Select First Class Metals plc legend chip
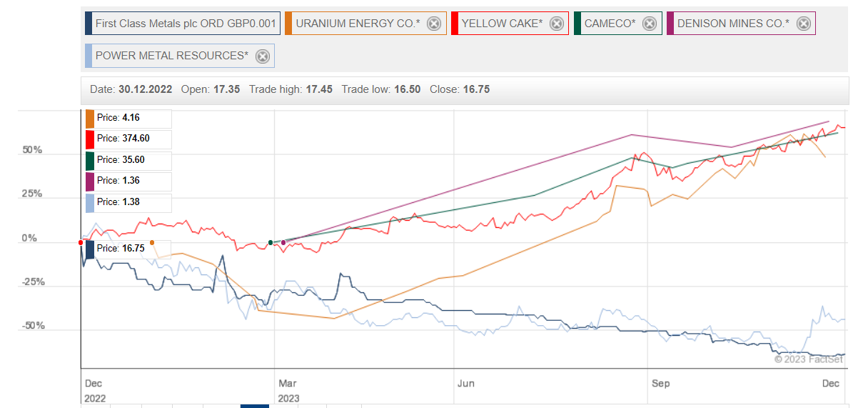The image size is (868, 408). tap(181, 24)
